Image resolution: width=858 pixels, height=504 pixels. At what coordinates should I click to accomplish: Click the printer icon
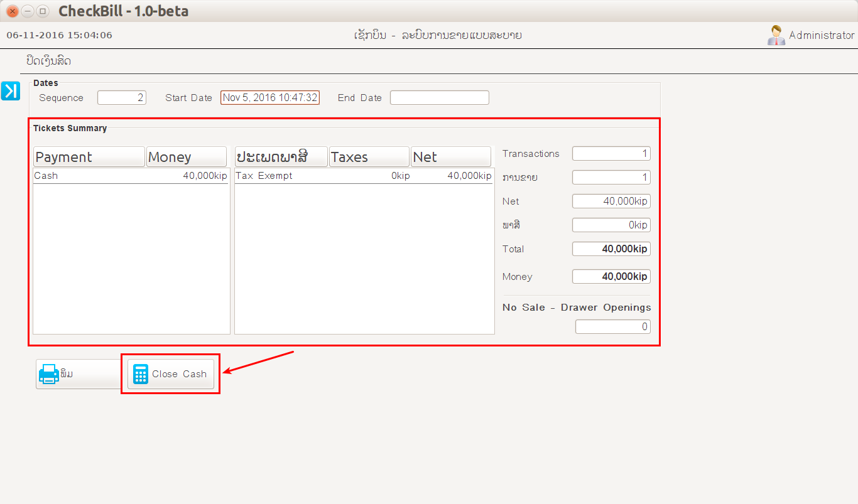[49, 374]
